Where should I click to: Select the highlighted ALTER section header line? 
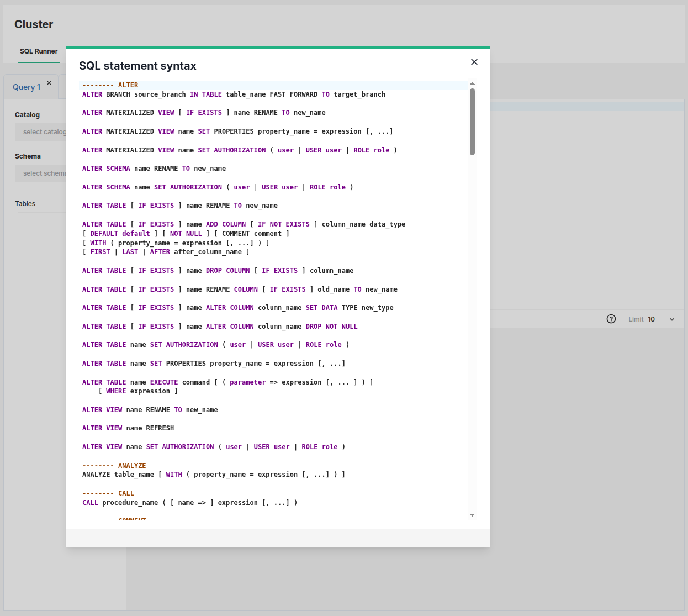click(x=110, y=85)
